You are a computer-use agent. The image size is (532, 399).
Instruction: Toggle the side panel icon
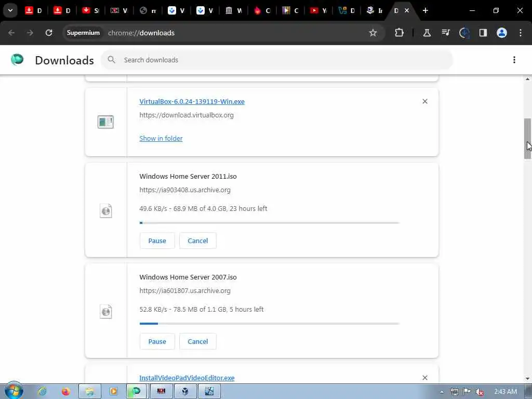483,33
